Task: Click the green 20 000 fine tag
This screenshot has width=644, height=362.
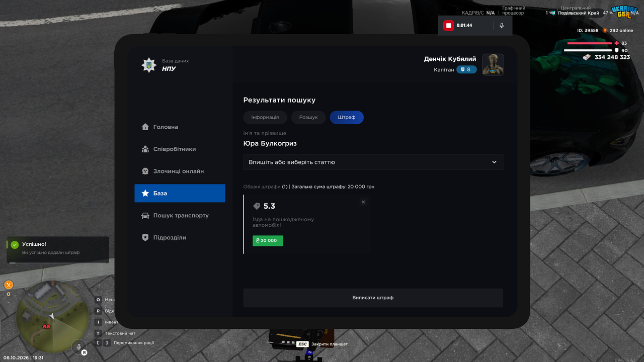Action: 268,240
